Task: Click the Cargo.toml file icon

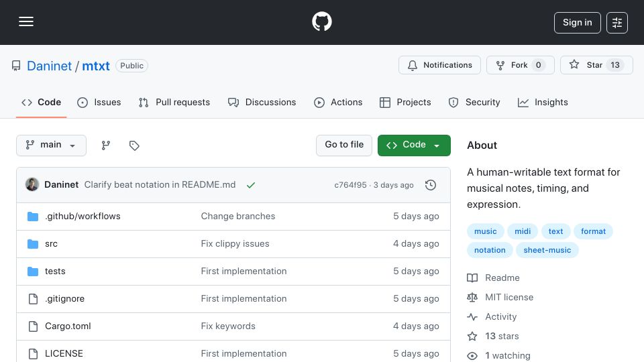Action: click(33, 326)
